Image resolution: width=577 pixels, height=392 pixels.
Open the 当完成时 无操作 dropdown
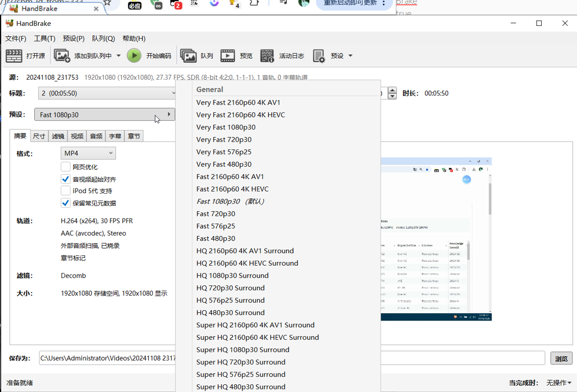(x=558, y=383)
